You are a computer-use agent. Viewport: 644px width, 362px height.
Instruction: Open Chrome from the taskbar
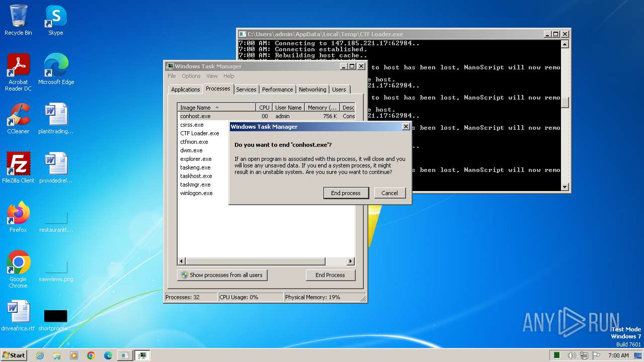(x=91, y=355)
